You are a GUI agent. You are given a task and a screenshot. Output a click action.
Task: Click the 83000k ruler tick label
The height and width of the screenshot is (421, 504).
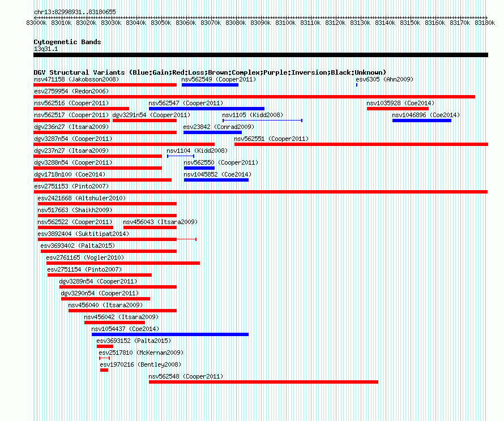[x=36, y=23]
